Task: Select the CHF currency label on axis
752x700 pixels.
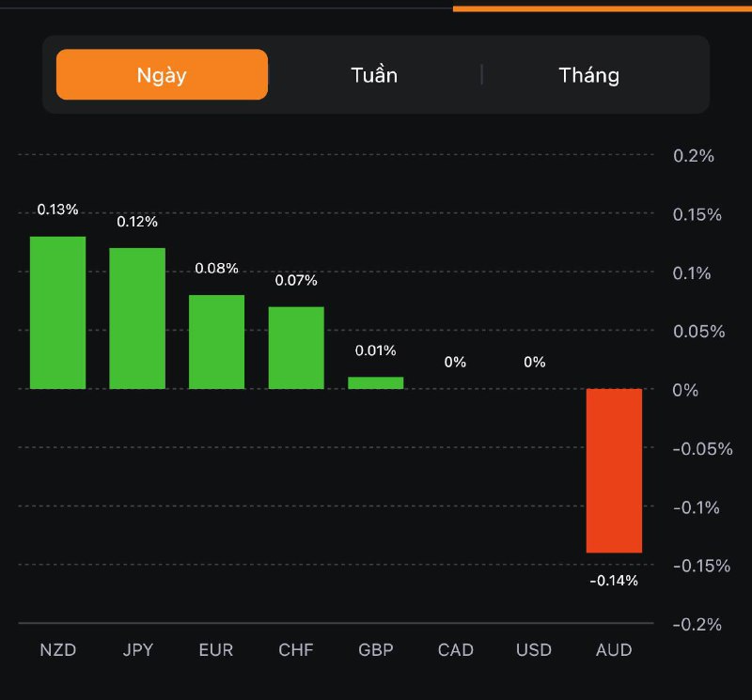Action: click(x=296, y=650)
